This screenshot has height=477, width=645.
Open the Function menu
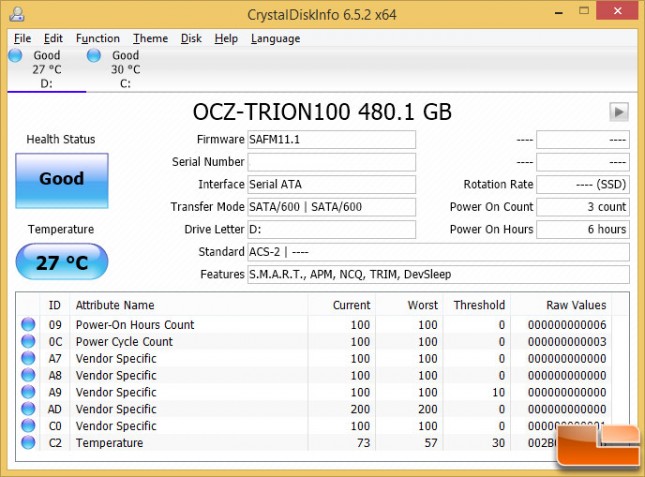click(x=97, y=38)
